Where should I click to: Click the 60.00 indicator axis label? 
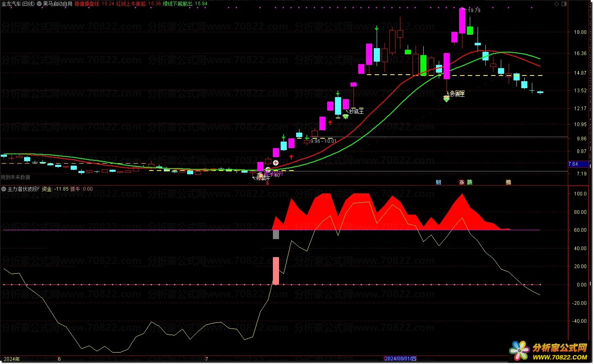(580, 230)
